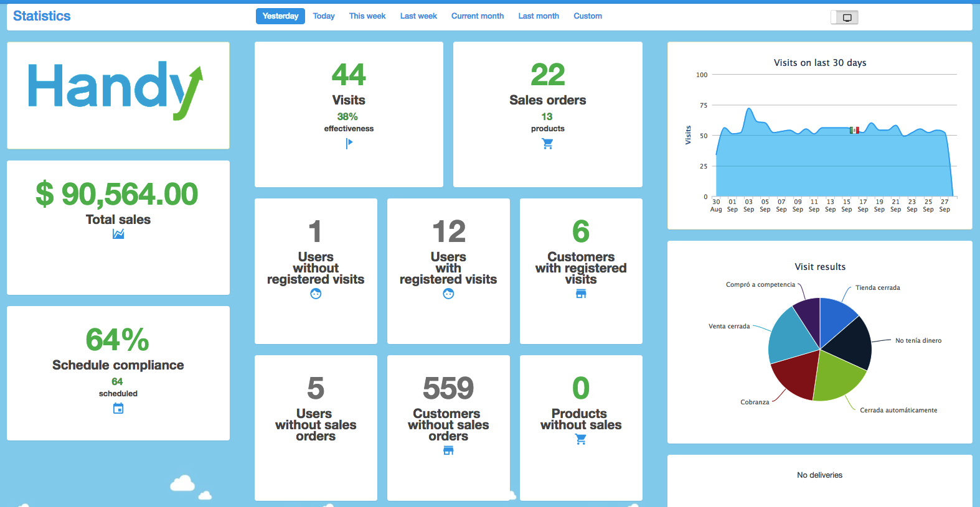Switch to Current month statistics
This screenshot has height=507, width=980.
click(478, 16)
